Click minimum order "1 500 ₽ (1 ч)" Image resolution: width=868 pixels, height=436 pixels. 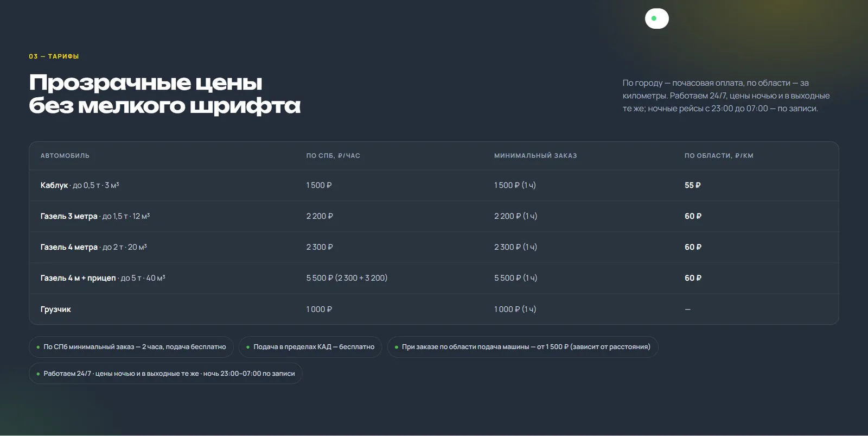pos(515,185)
